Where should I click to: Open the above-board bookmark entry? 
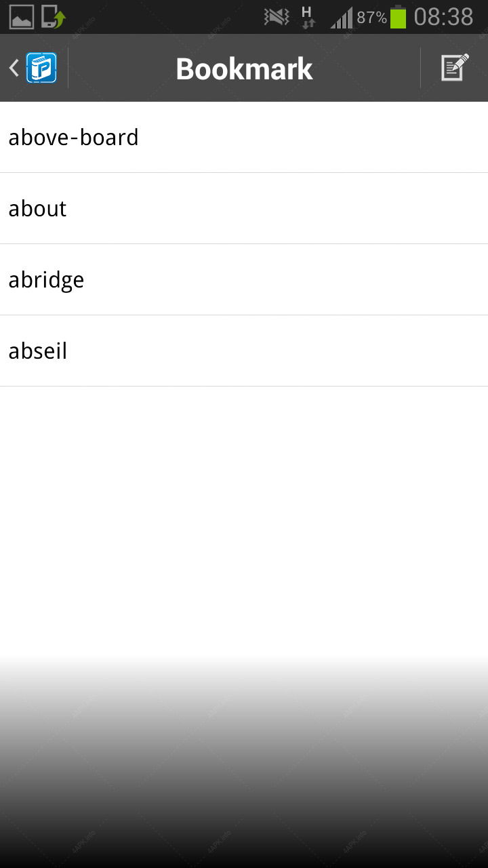244,137
